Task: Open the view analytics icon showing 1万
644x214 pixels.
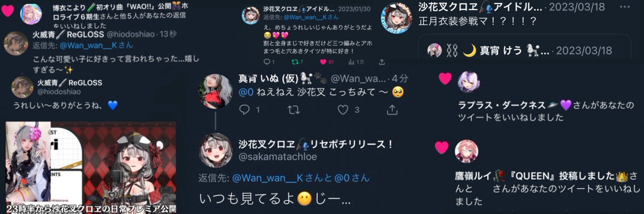Action: point(351,62)
